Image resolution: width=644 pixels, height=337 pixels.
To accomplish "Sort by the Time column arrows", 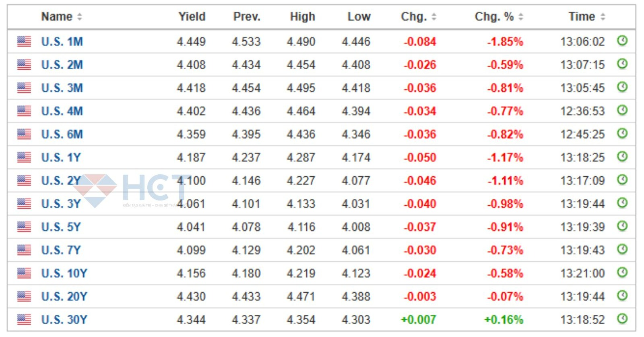I will point(603,17).
